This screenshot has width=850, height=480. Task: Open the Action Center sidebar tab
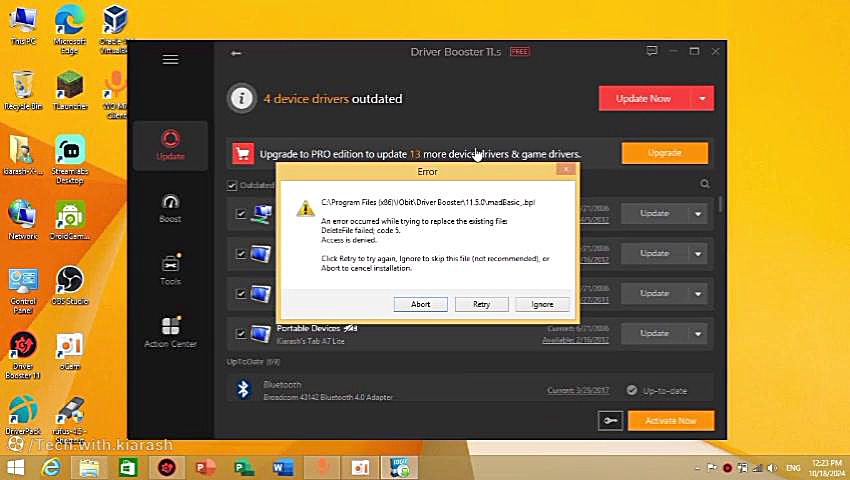pyautogui.click(x=170, y=332)
